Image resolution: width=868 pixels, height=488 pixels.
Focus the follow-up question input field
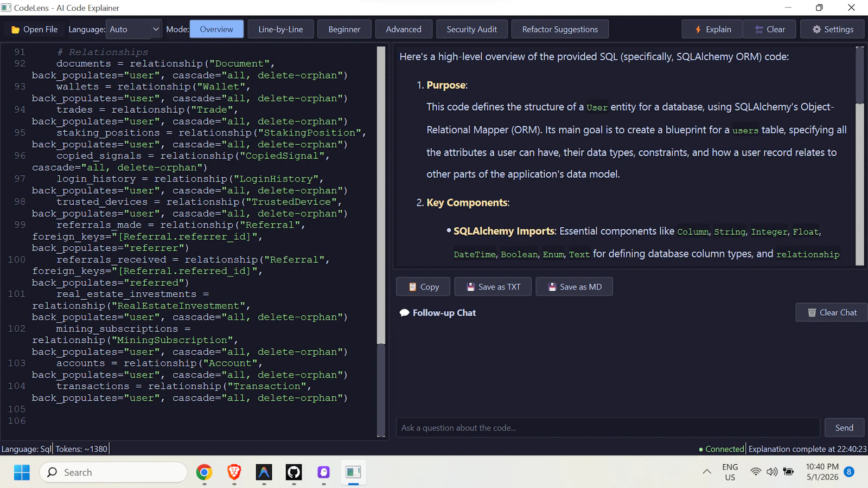click(608, 428)
